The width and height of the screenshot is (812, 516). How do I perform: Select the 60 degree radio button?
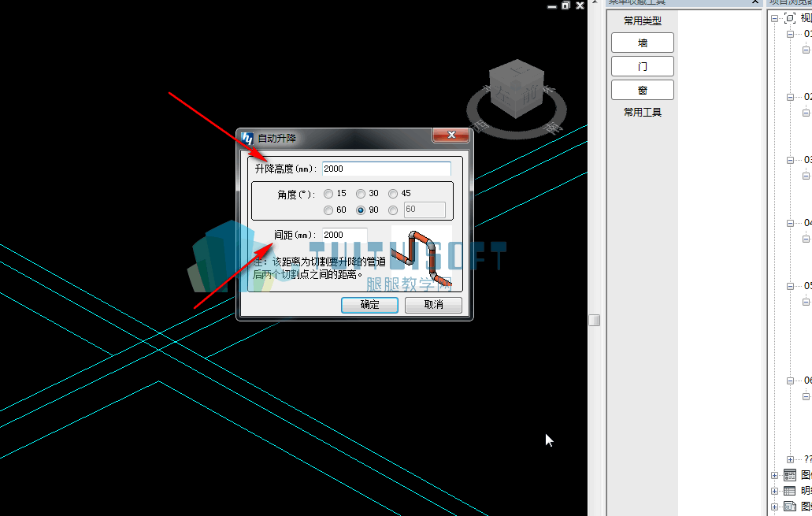[x=328, y=210]
